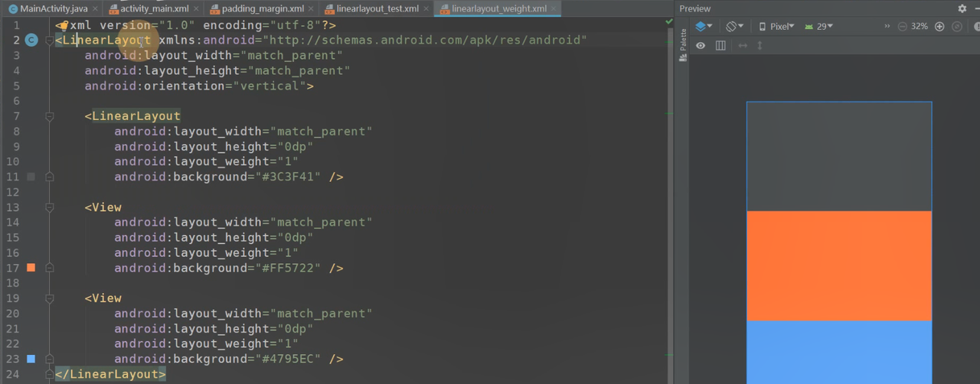The height and width of the screenshot is (384, 980).
Task: Select the blue View in the preview
Action: (x=839, y=352)
